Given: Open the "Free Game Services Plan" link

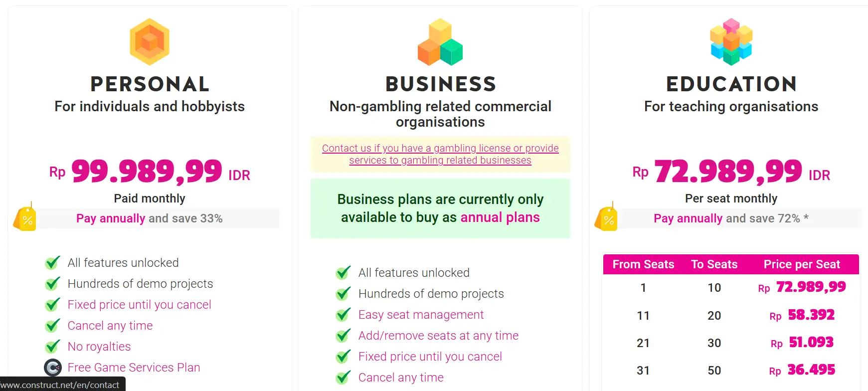Looking at the screenshot, I should (134, 368).
